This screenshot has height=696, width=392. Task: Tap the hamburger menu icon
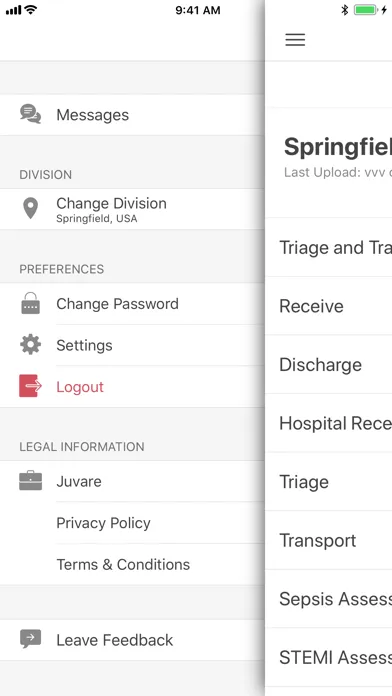[295, 40]
